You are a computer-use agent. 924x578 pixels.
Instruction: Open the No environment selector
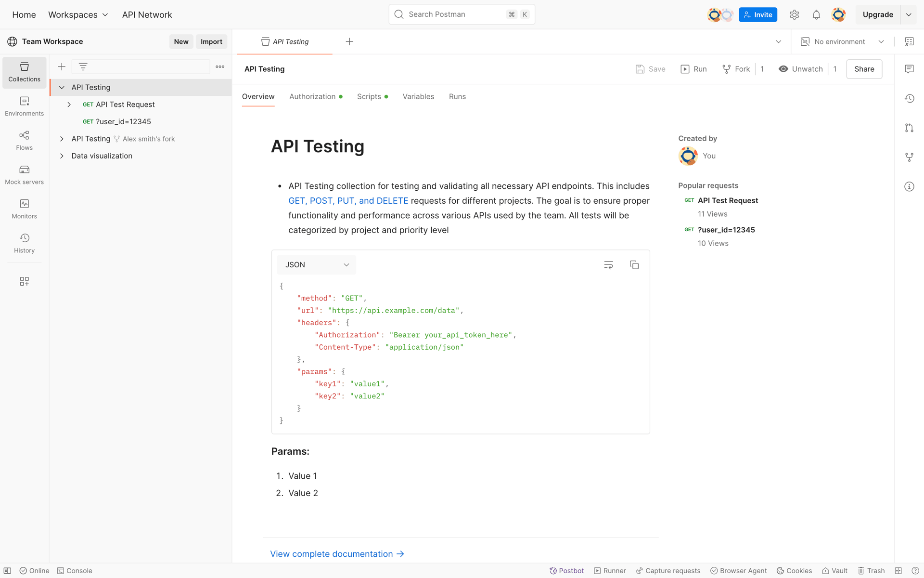(842, 42)
